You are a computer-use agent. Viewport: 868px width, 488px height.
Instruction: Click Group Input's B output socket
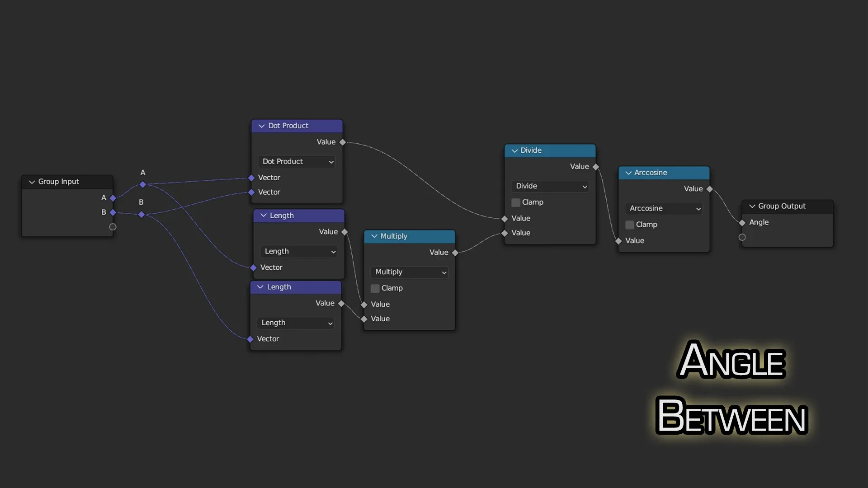click(113, 212)
